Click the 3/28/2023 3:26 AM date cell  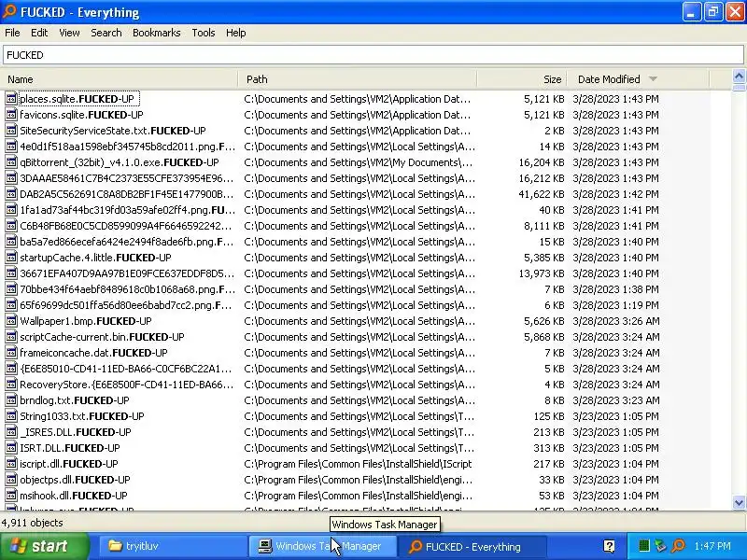[x=616, y=321]
